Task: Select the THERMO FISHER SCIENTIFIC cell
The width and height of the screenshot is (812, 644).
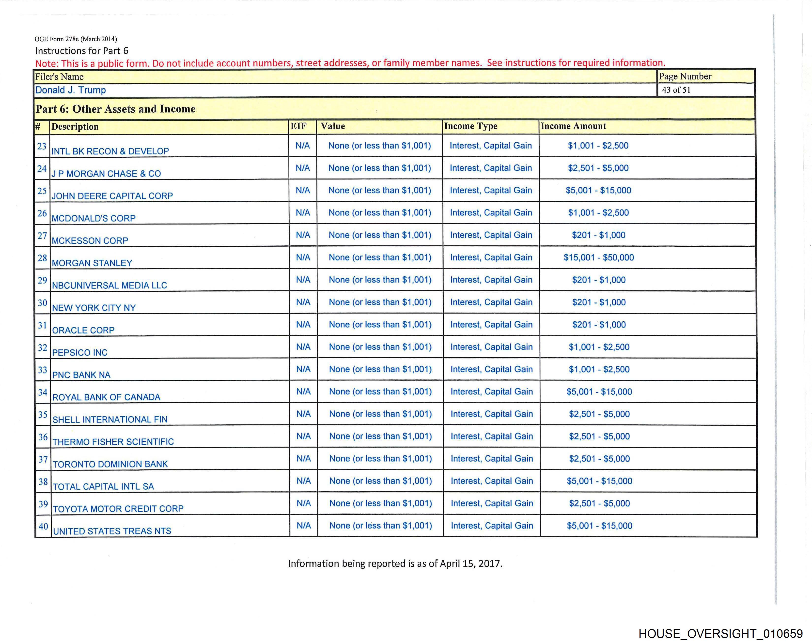Action: click(x=113, y=442)
